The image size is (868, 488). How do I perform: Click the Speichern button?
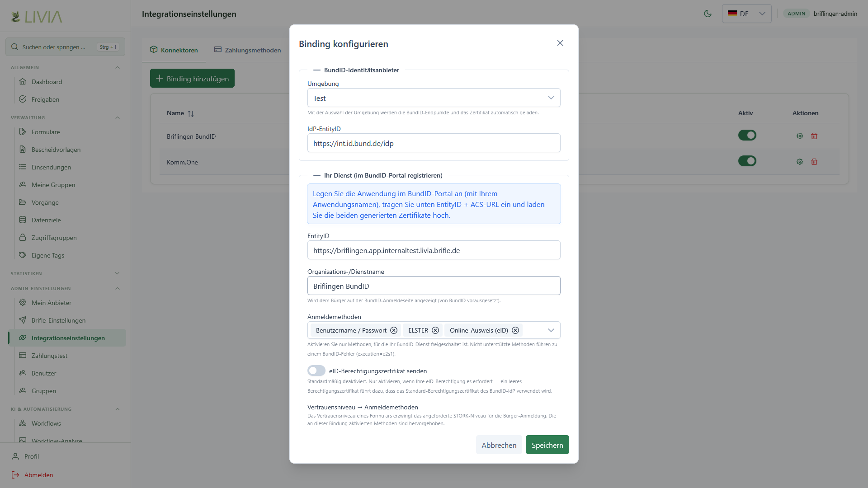coord(547,445)
